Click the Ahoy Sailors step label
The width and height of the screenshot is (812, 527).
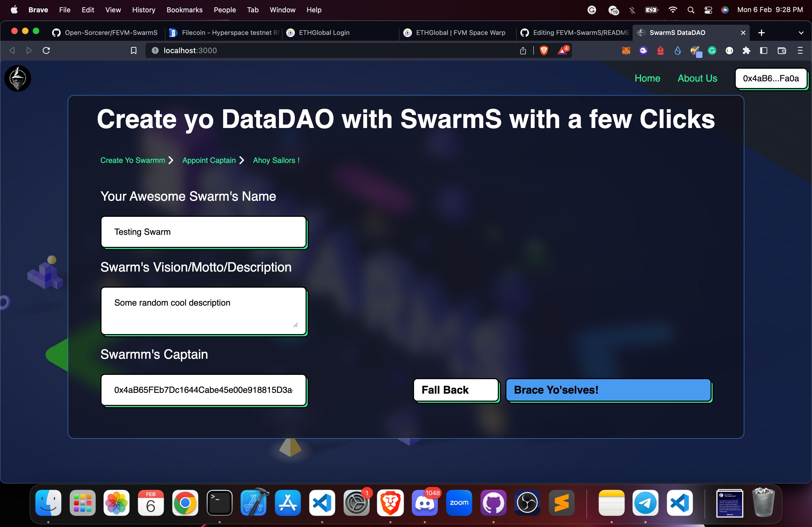(x=276, y=160)
